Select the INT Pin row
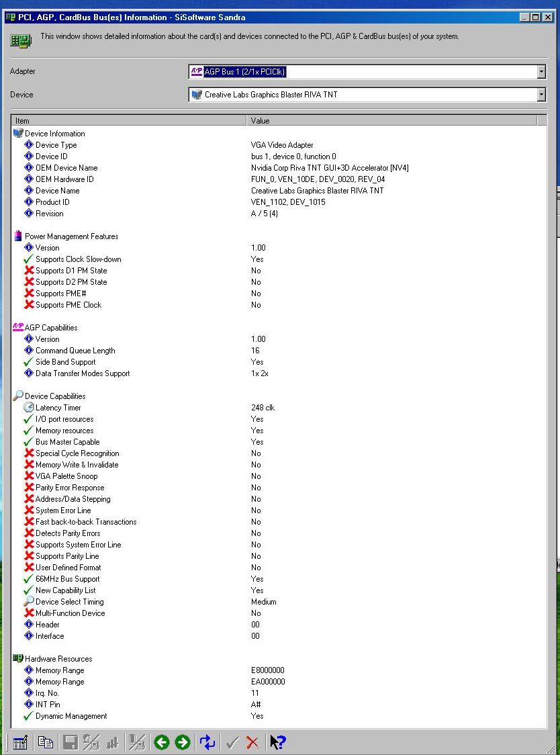The image size is (560, 755). [279, 705]
